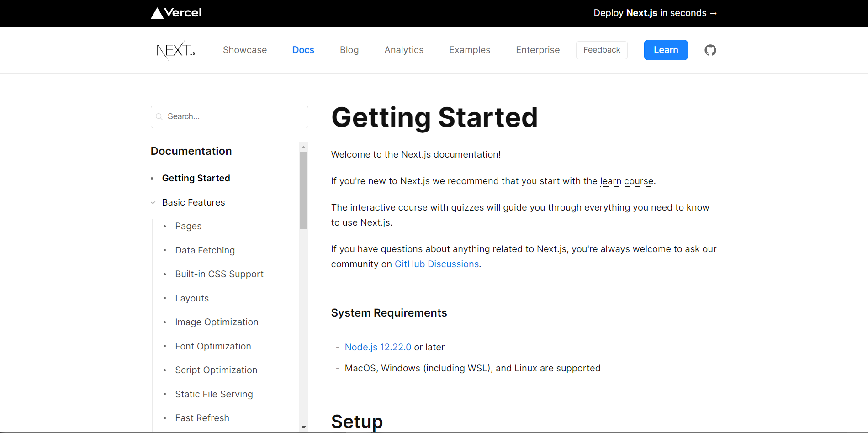
Task: Click the sidebar scroll up arrow
Action: pos(303,147)
